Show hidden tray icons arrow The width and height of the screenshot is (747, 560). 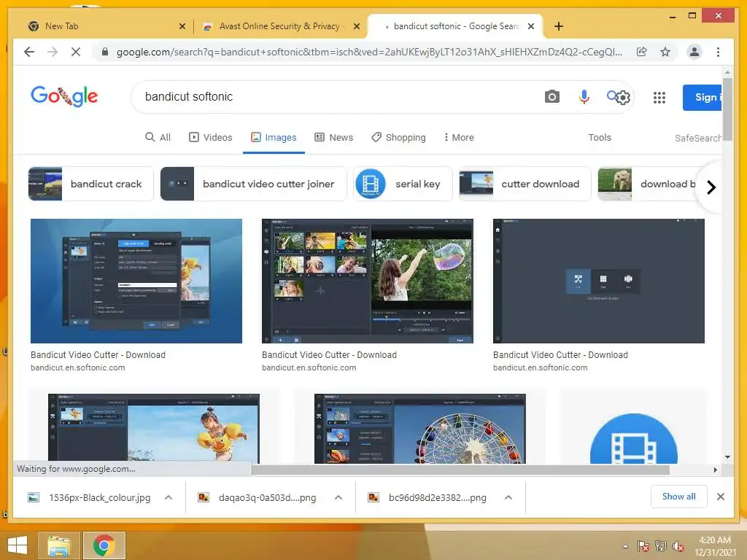tap(625, 546)
